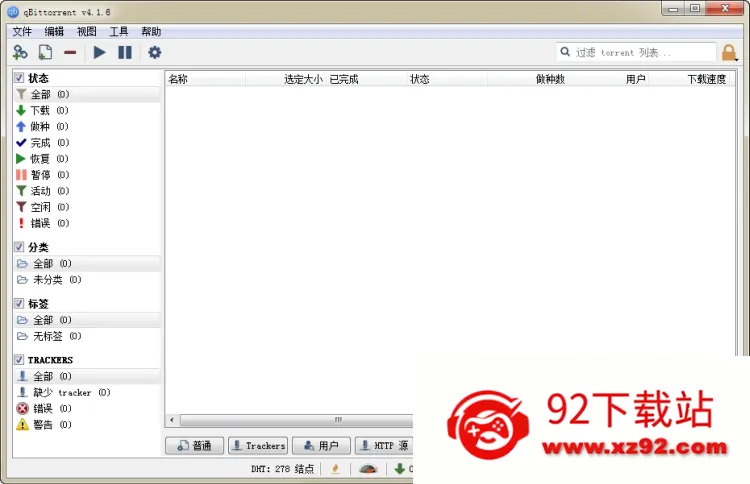Select the 未分类 (0) category

87,280
